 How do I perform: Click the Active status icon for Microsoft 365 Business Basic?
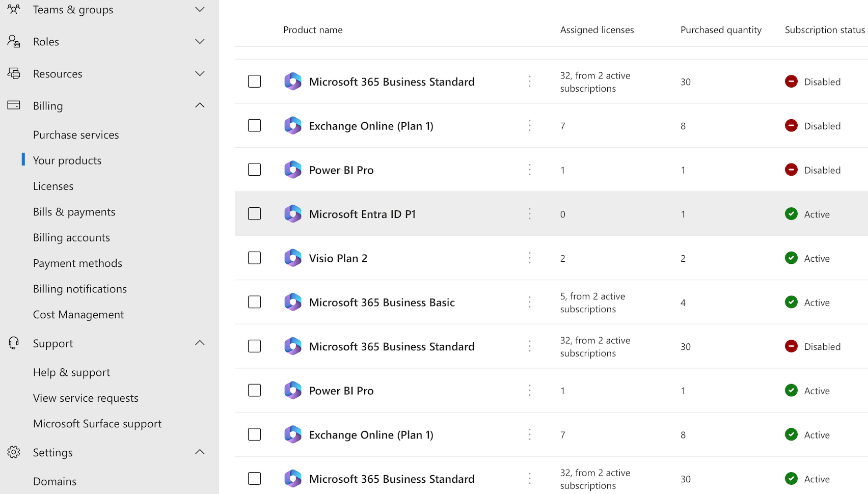(791, 302)
